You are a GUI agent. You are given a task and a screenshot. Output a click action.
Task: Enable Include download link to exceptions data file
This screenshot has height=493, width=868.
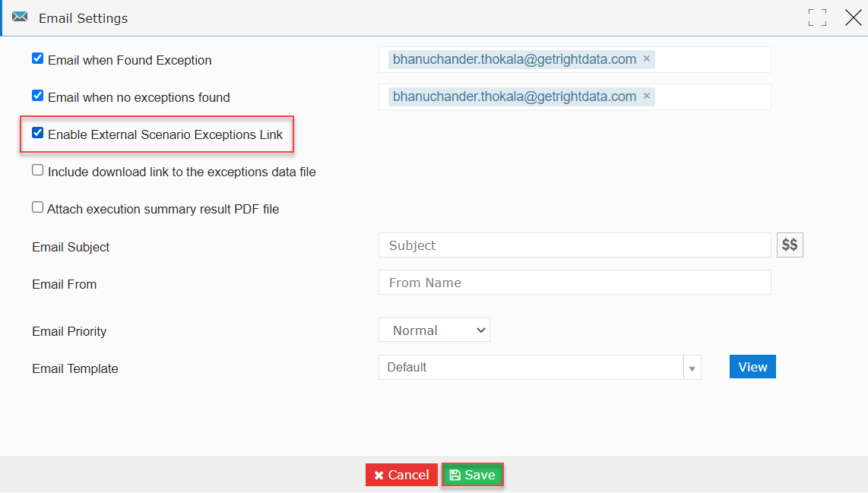click(38, 170)
